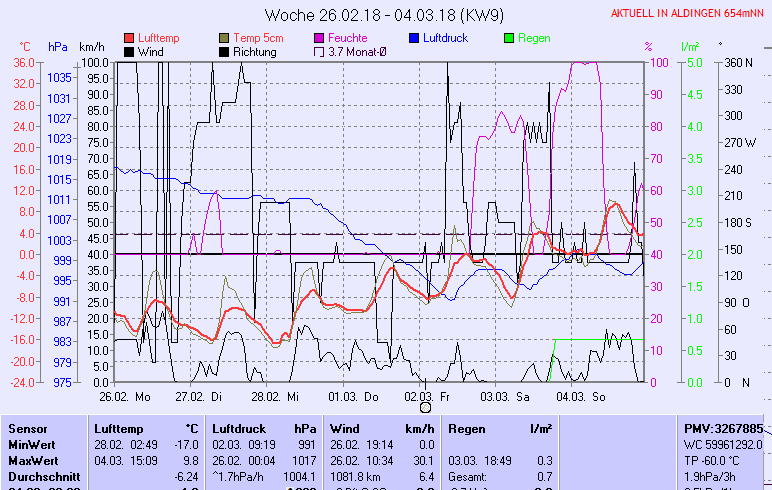This screenshot has width=772, height=490.
Task: Select the 28.02. Mi date label
Action: point(275,397)
